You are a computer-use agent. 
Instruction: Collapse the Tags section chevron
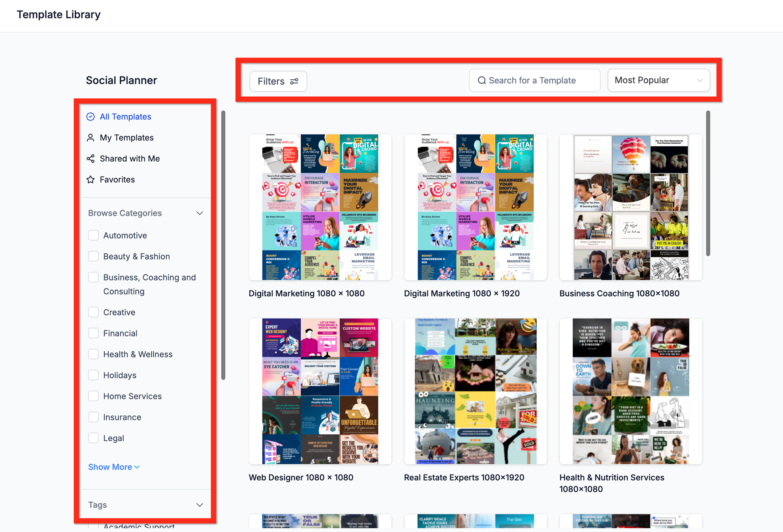199,505
